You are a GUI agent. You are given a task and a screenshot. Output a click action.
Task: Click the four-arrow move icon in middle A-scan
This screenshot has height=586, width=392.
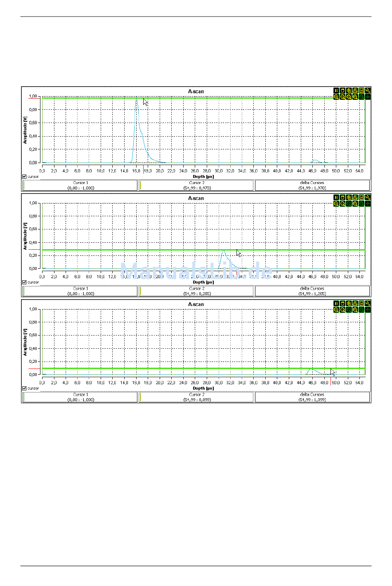[x=368, y=204]
